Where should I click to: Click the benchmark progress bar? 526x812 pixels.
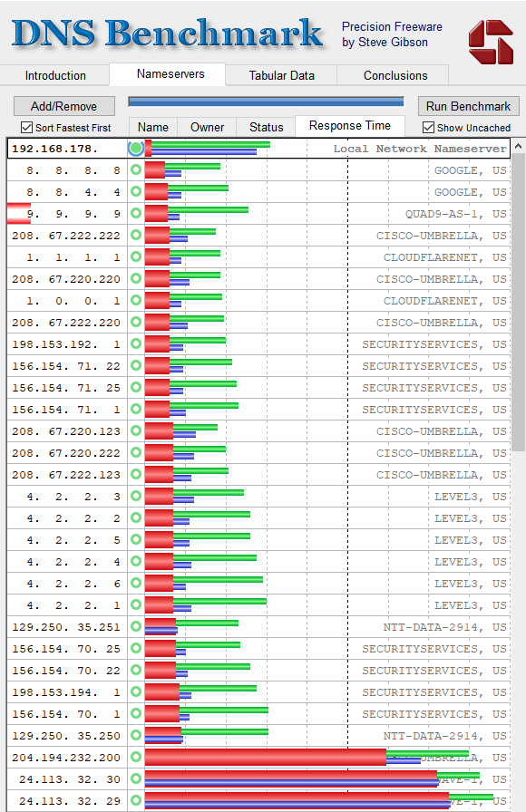pyautogui.click(x=266, y=101)
